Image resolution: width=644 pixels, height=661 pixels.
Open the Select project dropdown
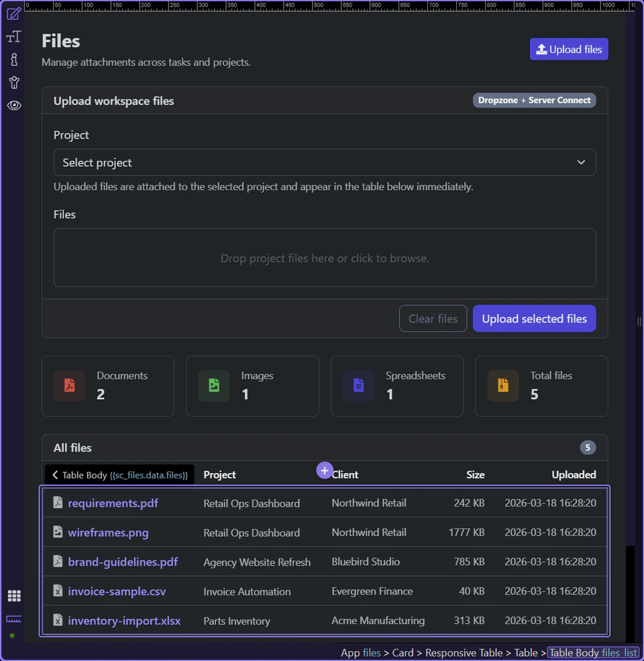(325, 162)
